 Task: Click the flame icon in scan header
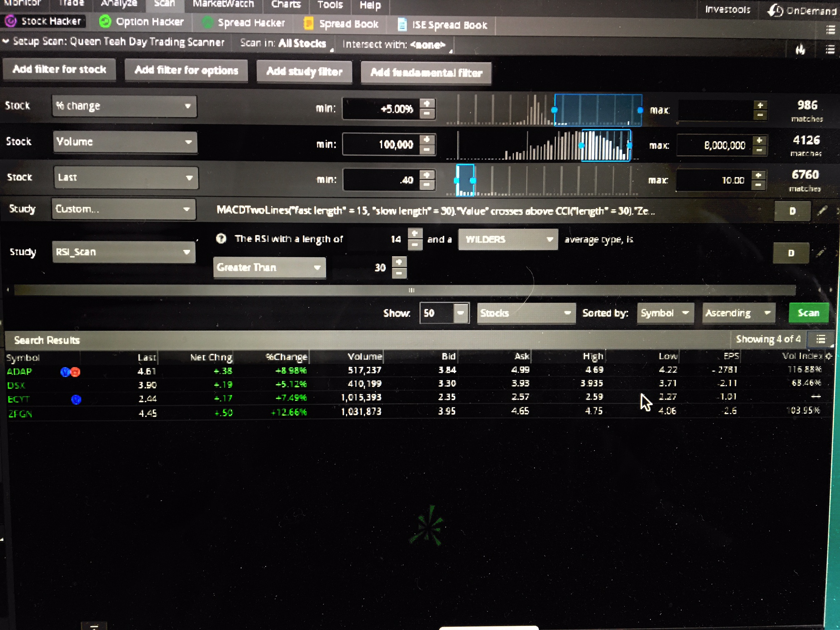tap(800, 50)
